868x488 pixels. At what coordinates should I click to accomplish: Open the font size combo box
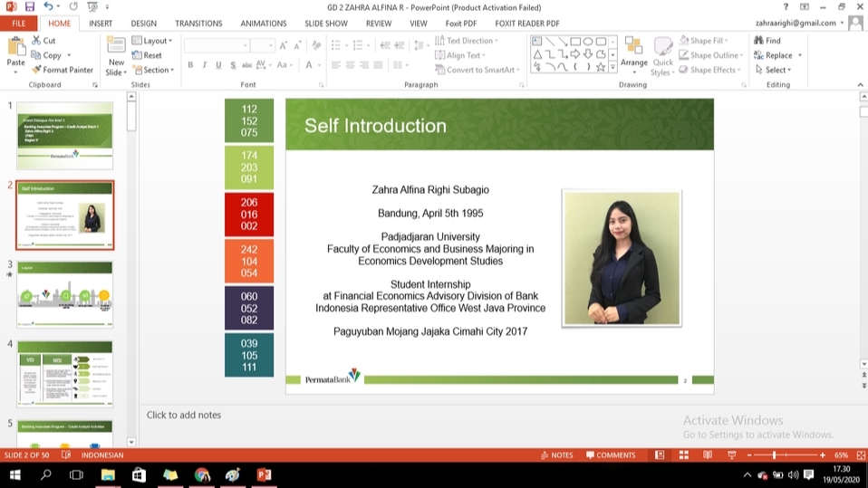click(263, 45)
